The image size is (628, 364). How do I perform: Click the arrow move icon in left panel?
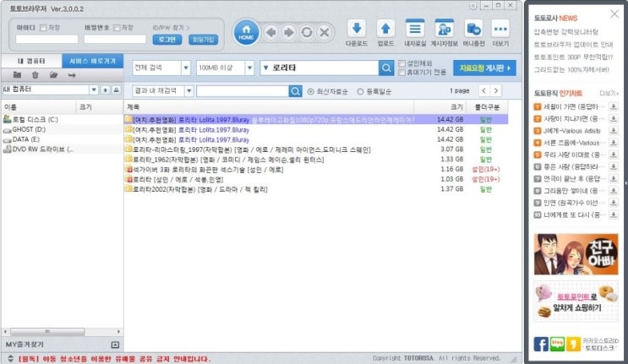[72, 75]
